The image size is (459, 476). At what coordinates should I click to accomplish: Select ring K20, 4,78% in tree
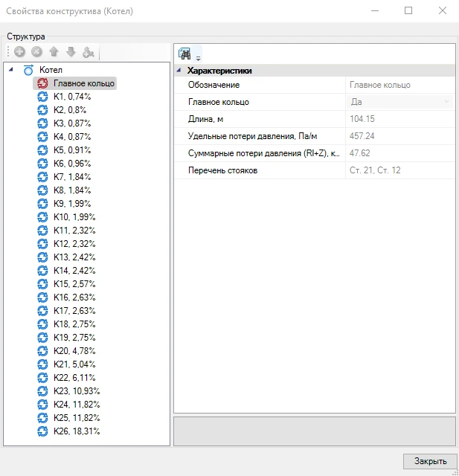[74, 351]
